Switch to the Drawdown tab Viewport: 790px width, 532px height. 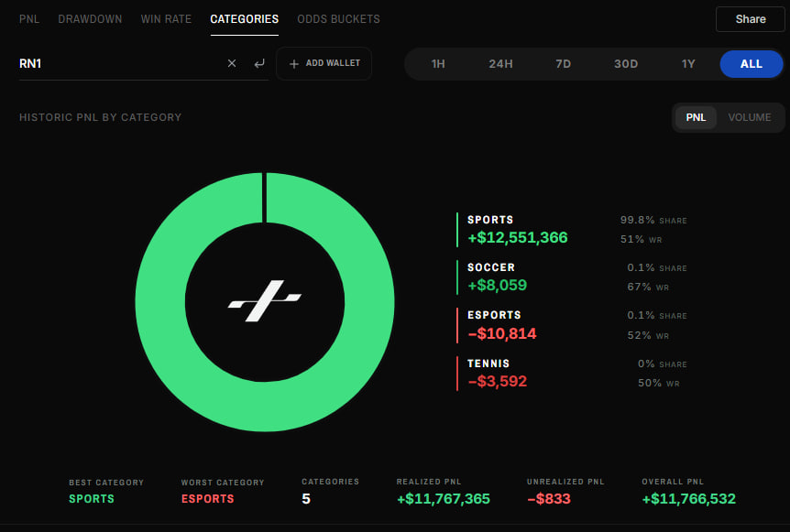coord(90,19)
